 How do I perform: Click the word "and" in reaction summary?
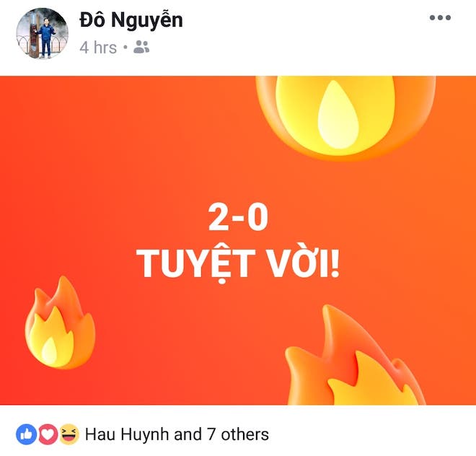188,435
